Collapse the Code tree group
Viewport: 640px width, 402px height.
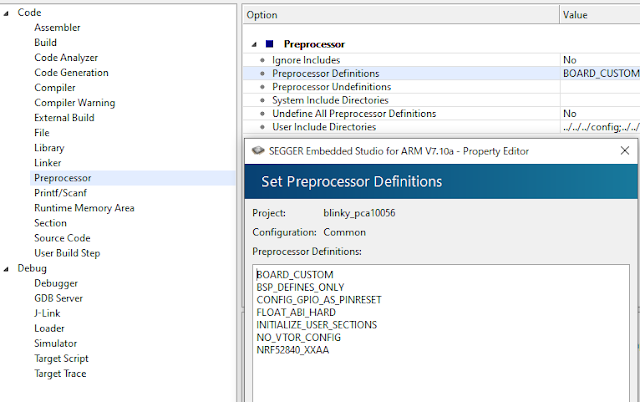pyautogui.click(x=6, y=13)
